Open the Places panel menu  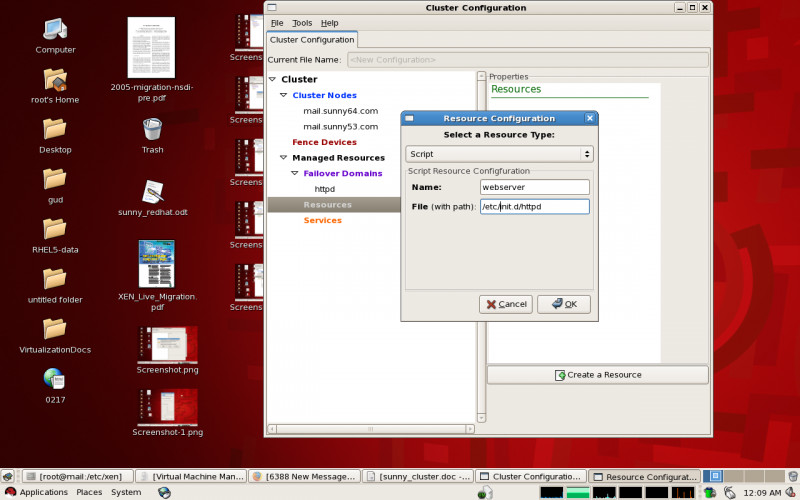coord(89,492)
